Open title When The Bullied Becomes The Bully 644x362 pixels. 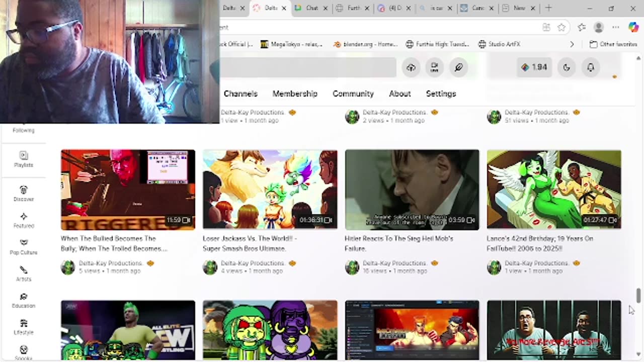114,243
